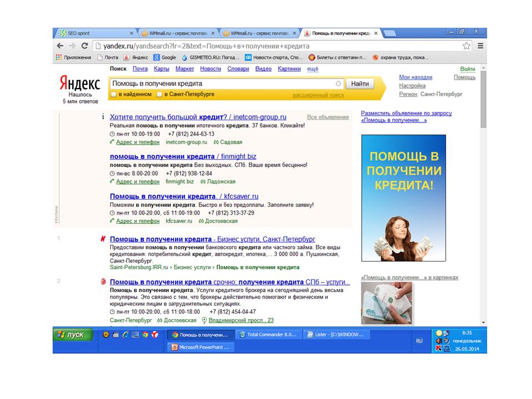The image size is (532, 399).
Task: Open Маркет in Yandex navigation
Action: (185, 69)
